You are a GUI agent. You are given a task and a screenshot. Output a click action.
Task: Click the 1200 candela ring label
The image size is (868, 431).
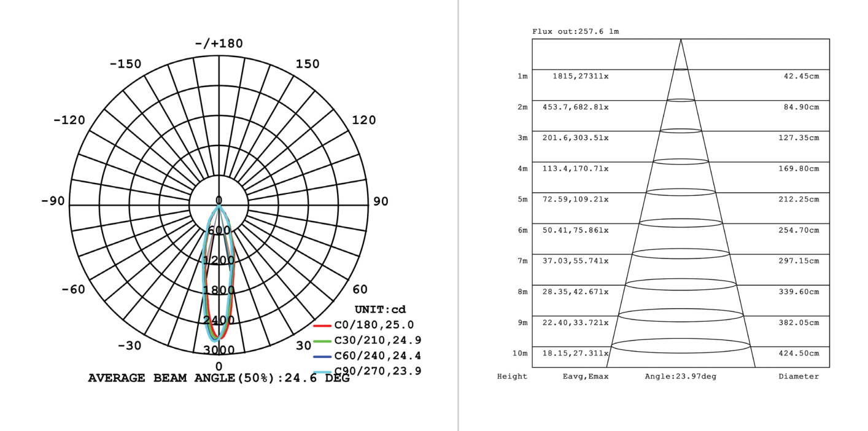(219, 260)
